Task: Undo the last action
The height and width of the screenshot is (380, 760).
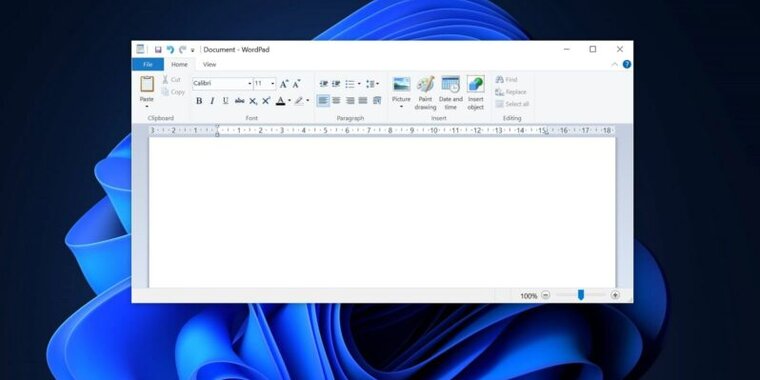Action: 170,49
